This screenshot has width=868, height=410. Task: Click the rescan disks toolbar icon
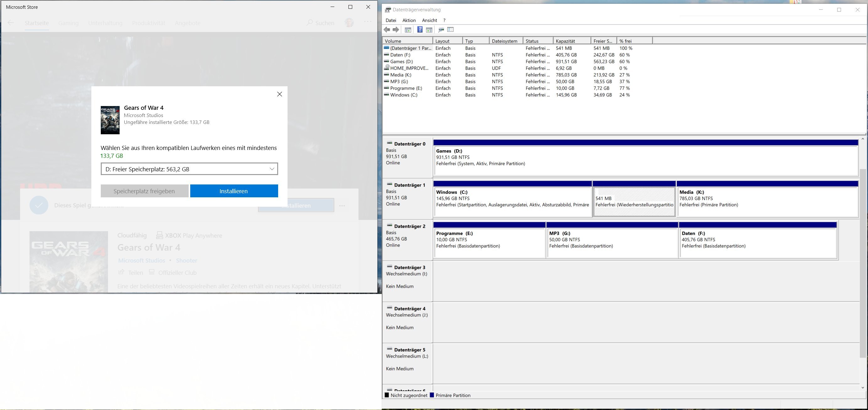pyautogui.click(x=441, y=29)
